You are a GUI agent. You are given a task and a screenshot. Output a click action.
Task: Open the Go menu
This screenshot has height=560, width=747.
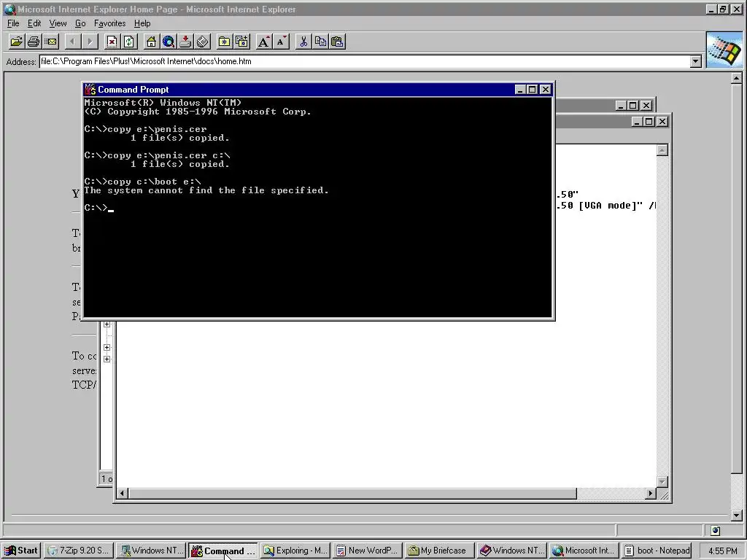pyautogui.click(x=80, y=23)
